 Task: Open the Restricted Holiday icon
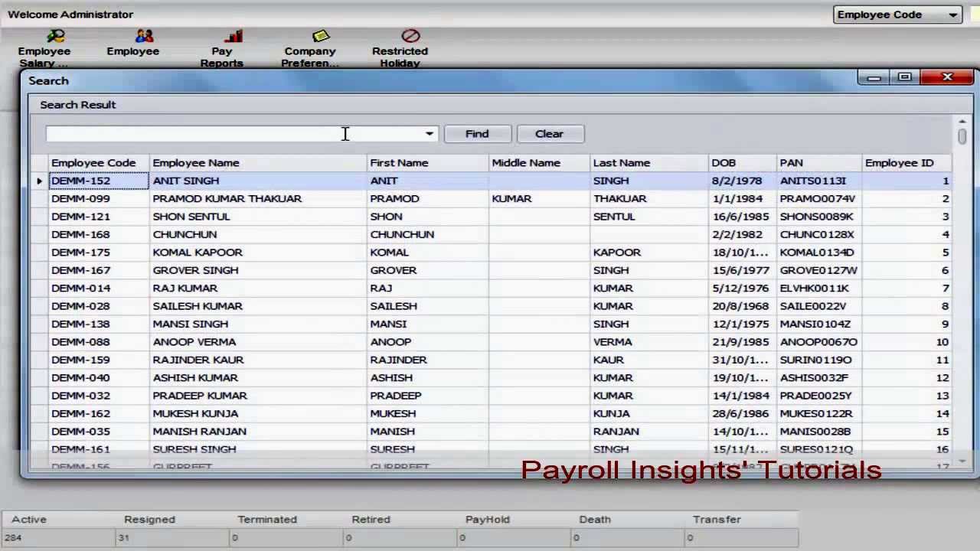point(400,48)
